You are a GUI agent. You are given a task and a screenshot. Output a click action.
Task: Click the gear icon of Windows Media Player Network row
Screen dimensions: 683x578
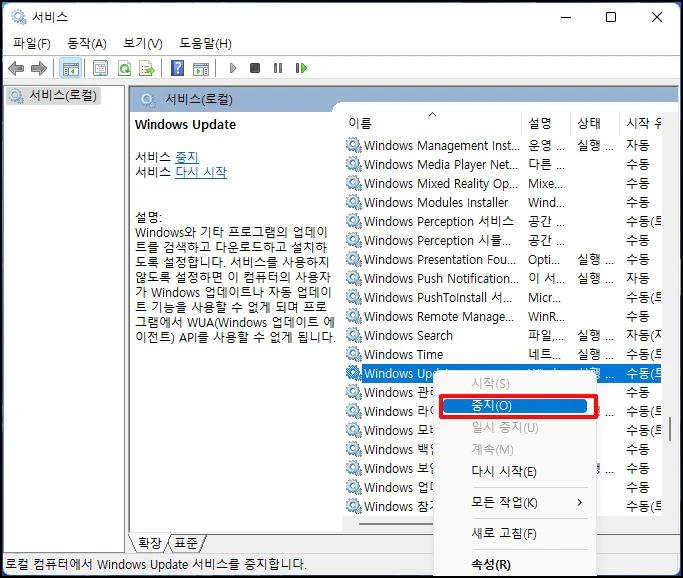click(x=354, y=164)
